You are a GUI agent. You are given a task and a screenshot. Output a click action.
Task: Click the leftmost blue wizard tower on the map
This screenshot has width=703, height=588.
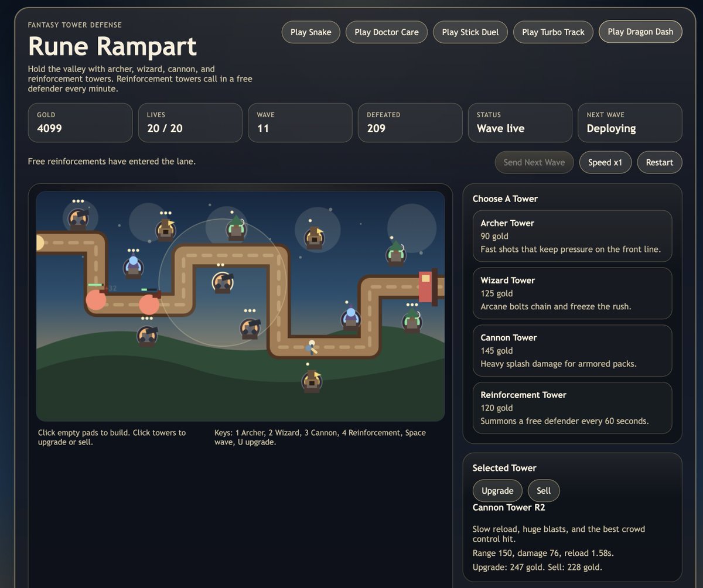(134, 267)
